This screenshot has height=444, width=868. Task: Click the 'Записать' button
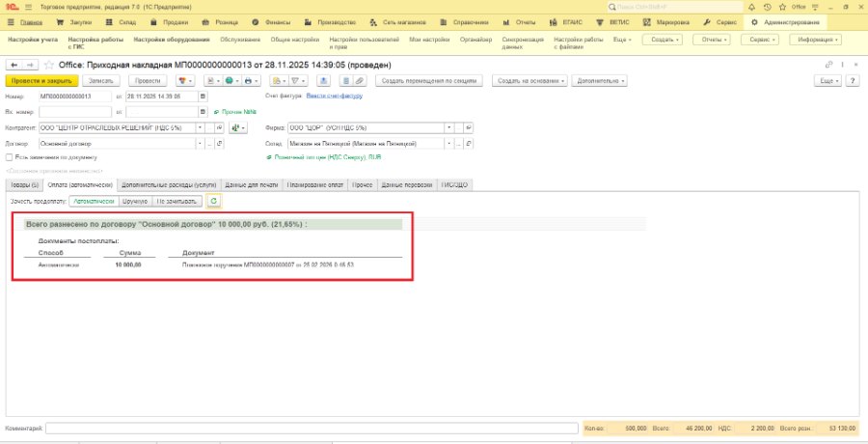(x=101, y=81)
